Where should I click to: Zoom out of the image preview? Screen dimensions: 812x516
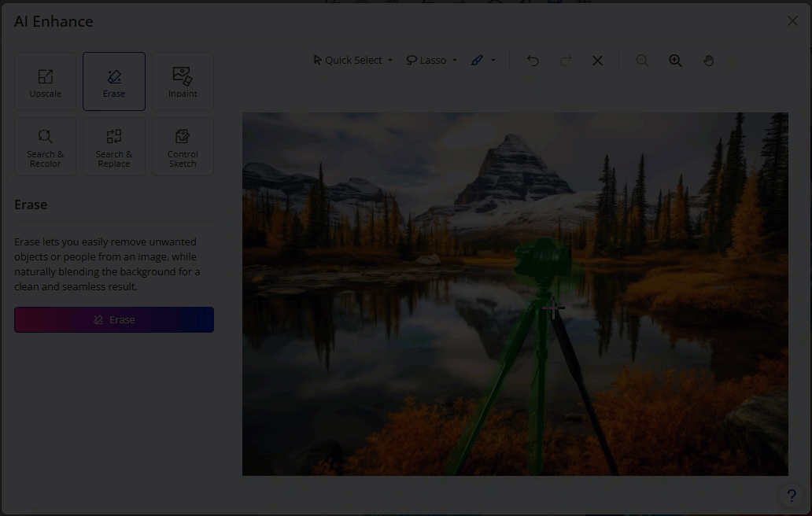click(x=642, y=61)
